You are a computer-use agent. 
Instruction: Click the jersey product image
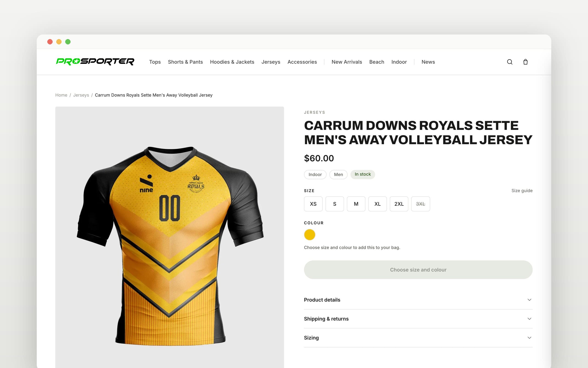(170, 237)
